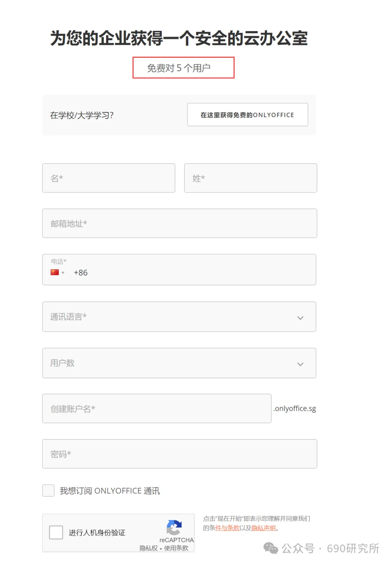The height and width of the screenshot is (564, 392).
Task: Click the 用户数 chevron arrow
Action: click(300, 364)
